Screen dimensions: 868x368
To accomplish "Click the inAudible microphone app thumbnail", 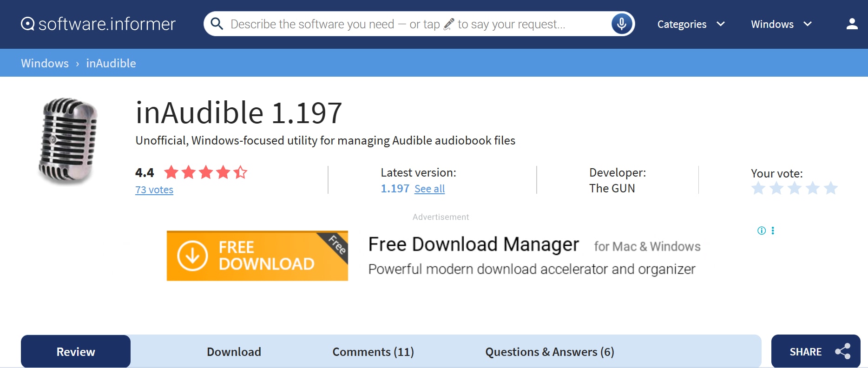I will tap(68, 140).
